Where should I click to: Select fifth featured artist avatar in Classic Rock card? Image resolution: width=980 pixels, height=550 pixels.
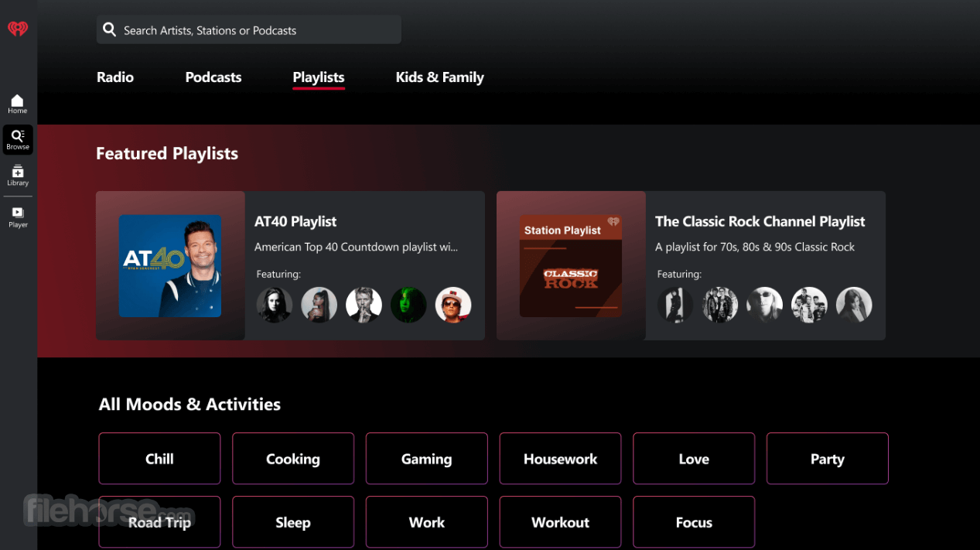[854, 305]
